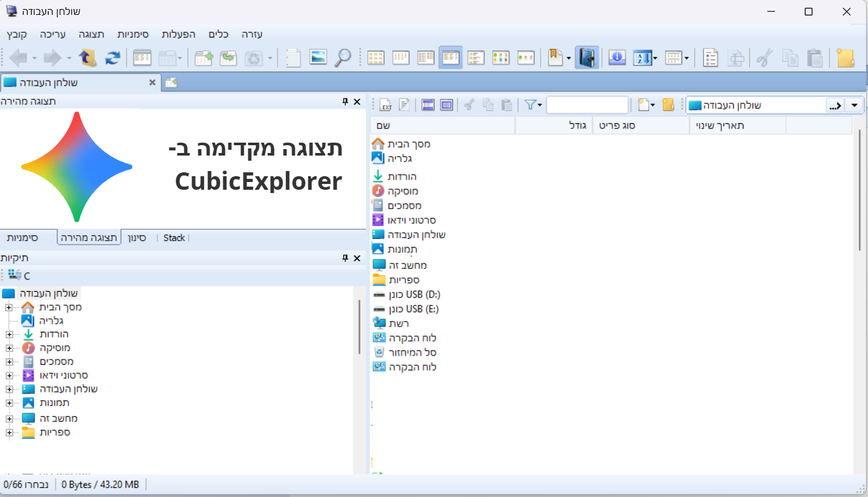Sort by the תאריך שינוי column header
The image size is (868, 497).
[x=738, y=125]
